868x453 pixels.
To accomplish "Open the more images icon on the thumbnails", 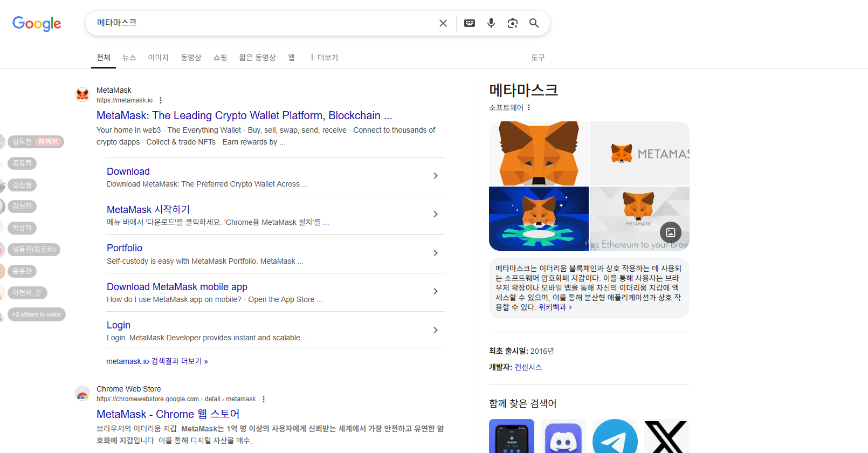I will point(671,232).
